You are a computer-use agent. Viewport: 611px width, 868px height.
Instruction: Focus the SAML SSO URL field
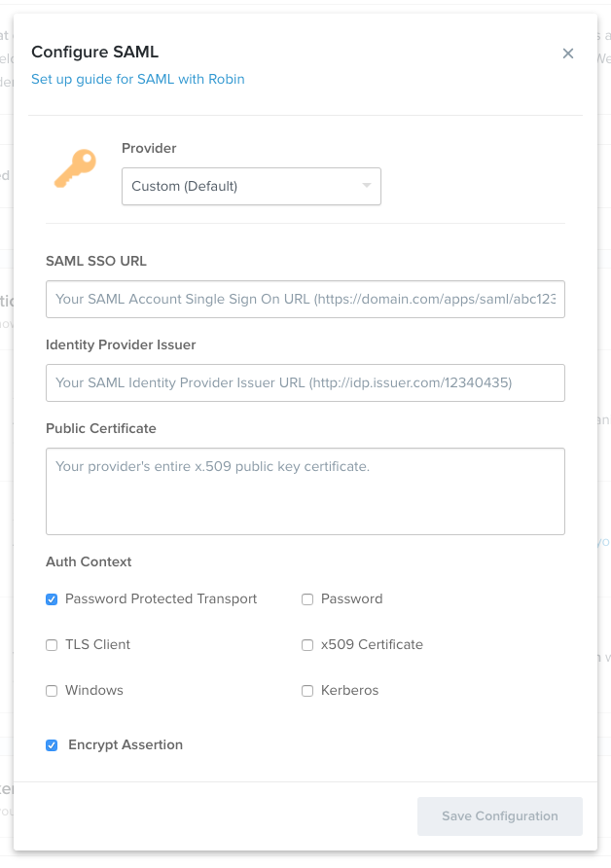pyautogui.click(x=305, y=300)
